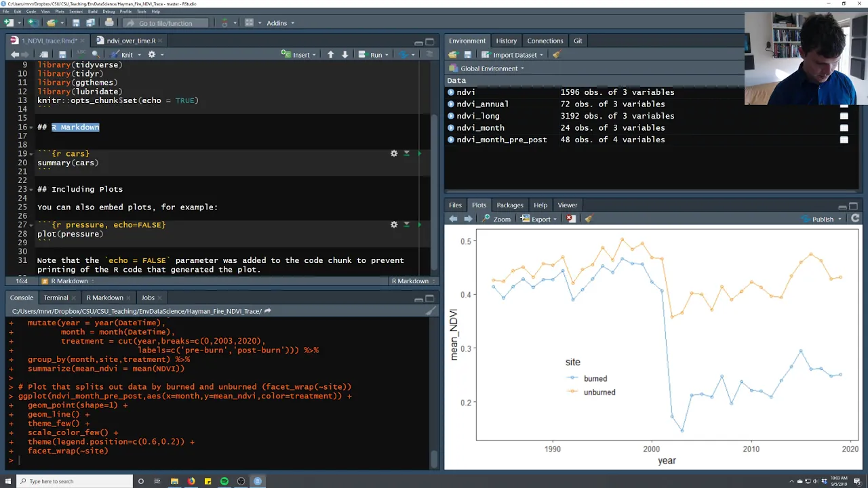Viewport: 868px width, 488px height.
Task: Click the Knit button
Action: (121, 55)
